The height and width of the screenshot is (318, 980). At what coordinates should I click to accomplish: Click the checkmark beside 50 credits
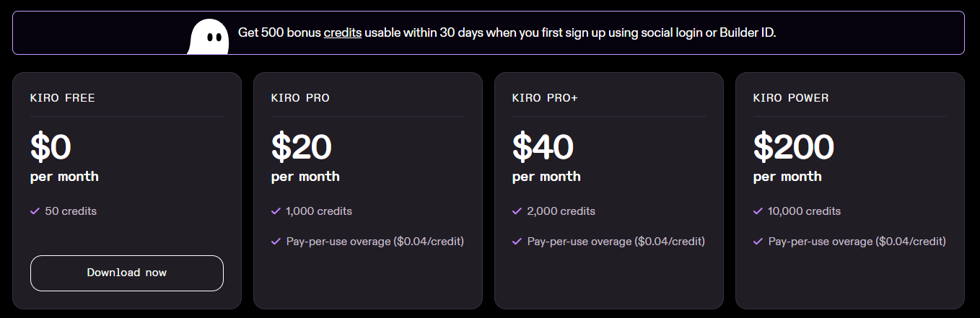tap(35, 211)
